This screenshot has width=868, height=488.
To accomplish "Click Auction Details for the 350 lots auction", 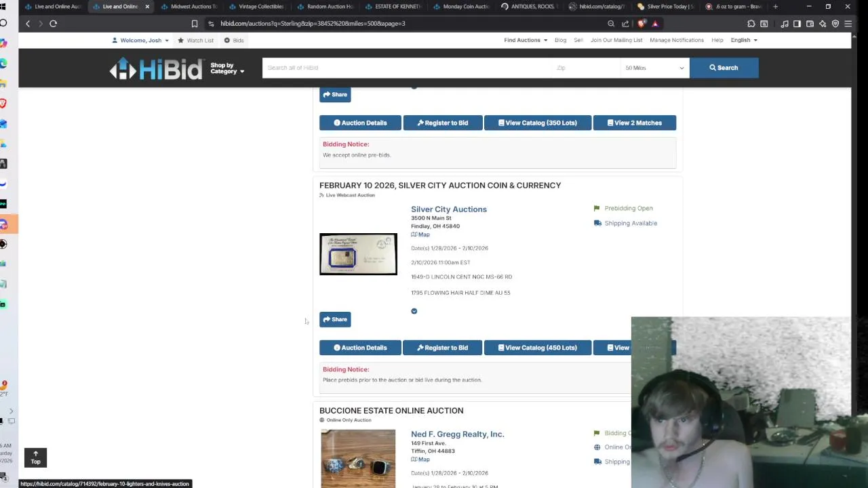I will 360,123.
